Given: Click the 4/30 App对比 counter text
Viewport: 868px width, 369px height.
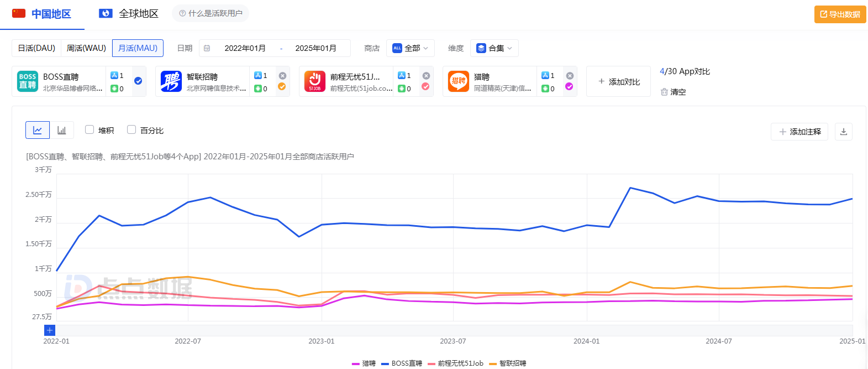Looking at the screenshot, I should tap(685, 71).
